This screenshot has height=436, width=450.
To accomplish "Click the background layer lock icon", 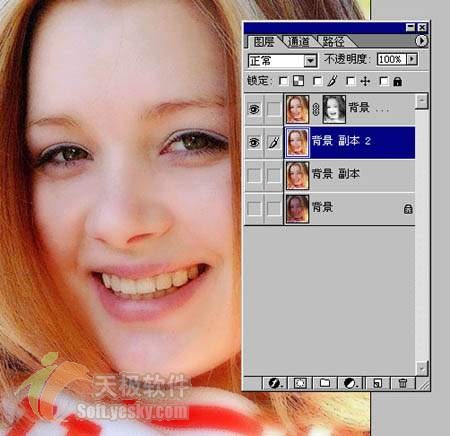I will point(408,209).
